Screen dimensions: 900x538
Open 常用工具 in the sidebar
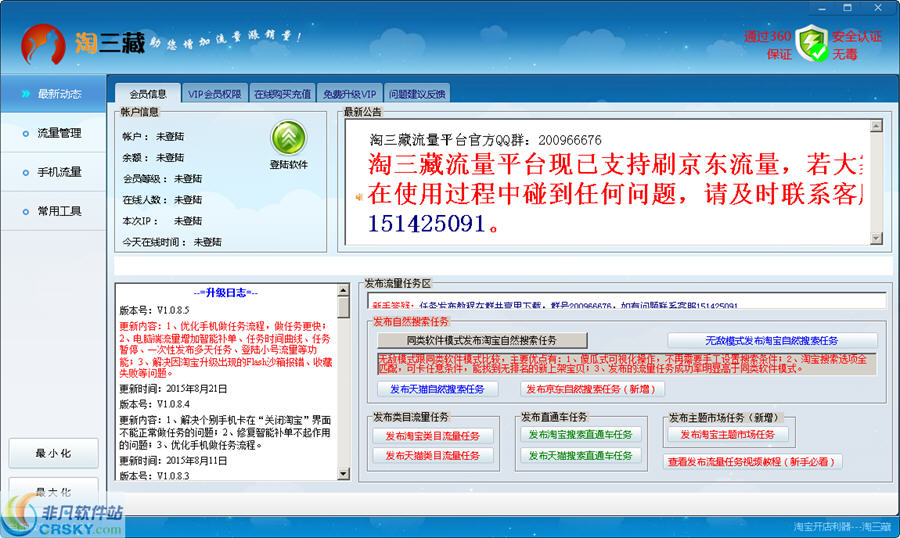point(53,211)
